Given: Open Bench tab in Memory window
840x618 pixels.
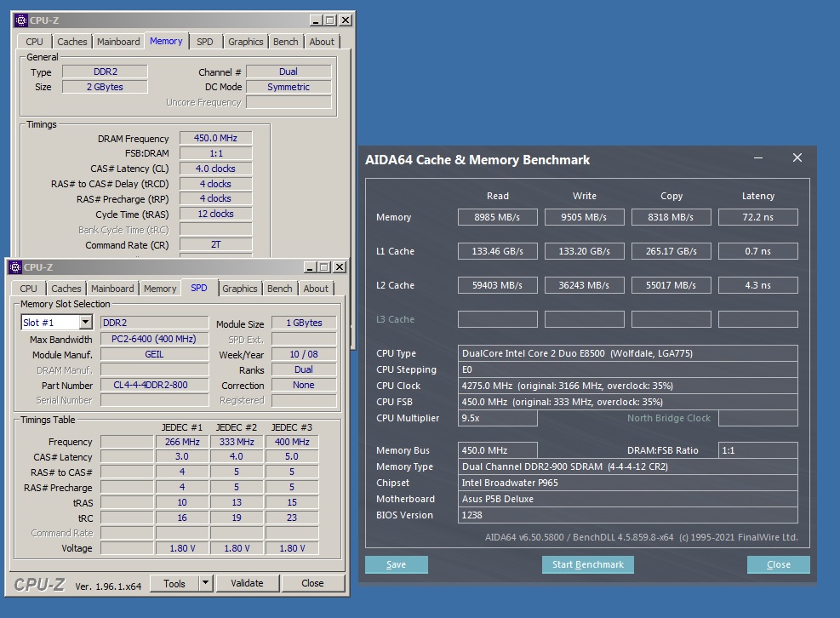Looking at the screenshot, I should point(286,42).
